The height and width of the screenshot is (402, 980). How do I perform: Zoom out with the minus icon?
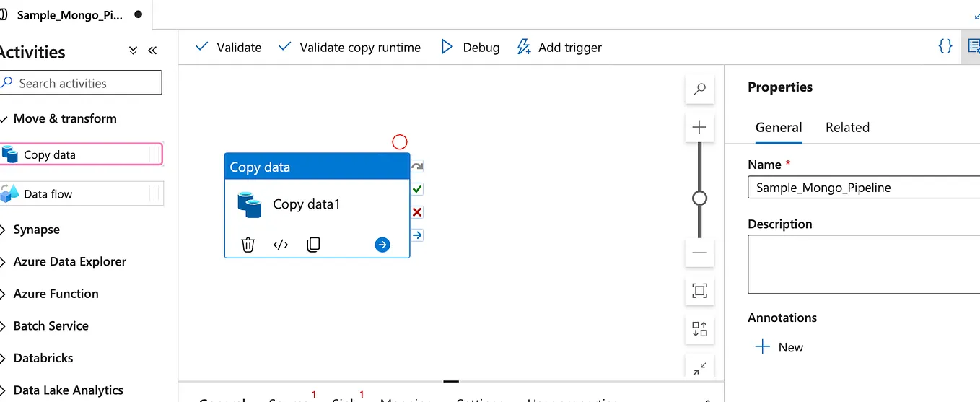tap(699, 253)
